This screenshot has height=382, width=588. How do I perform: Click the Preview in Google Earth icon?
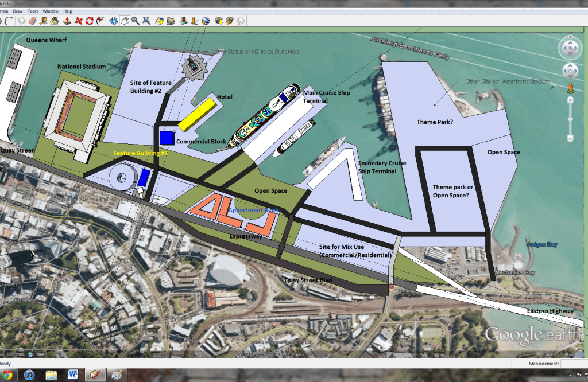[206, 21]
